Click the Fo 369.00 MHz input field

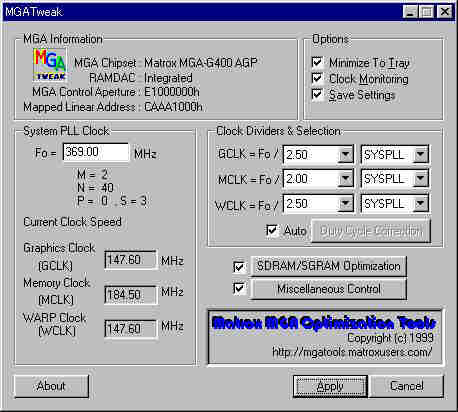pyautogui.click(x=96, y=152)
